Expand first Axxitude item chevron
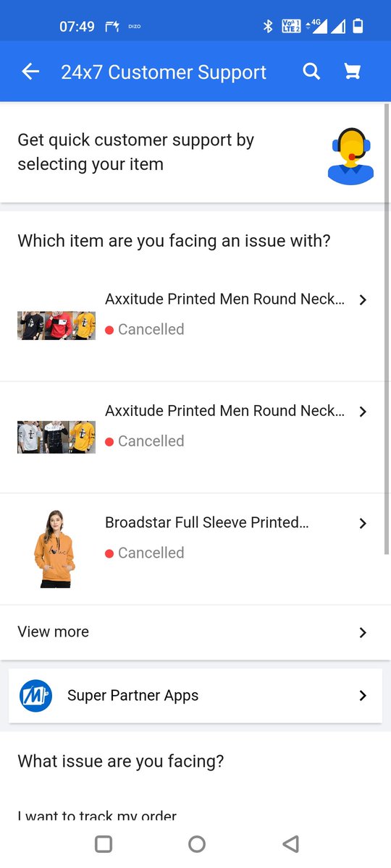The width and height of the screenshot is (391, 868). (x=363, y=299)
